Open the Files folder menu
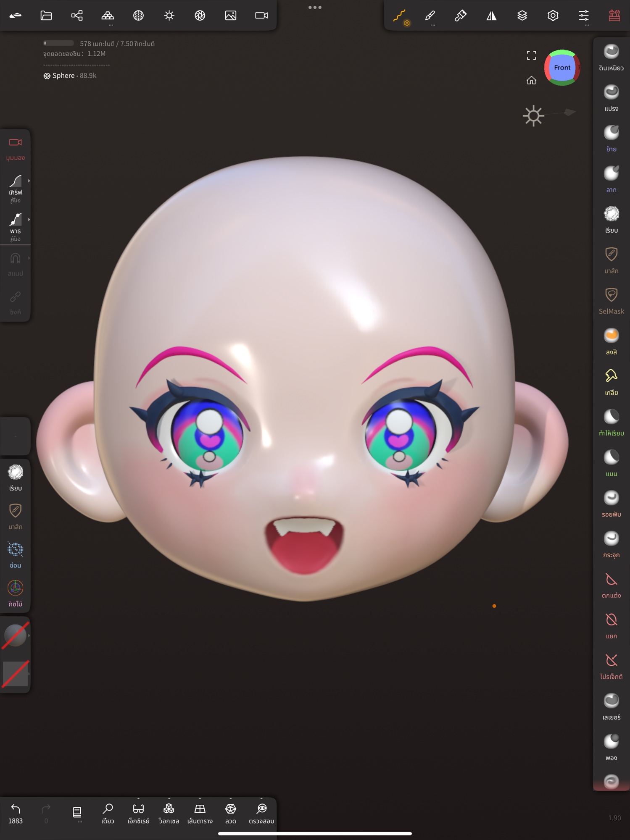The height and width of the screenshot is (840, 630). click(x=46, y=16)
